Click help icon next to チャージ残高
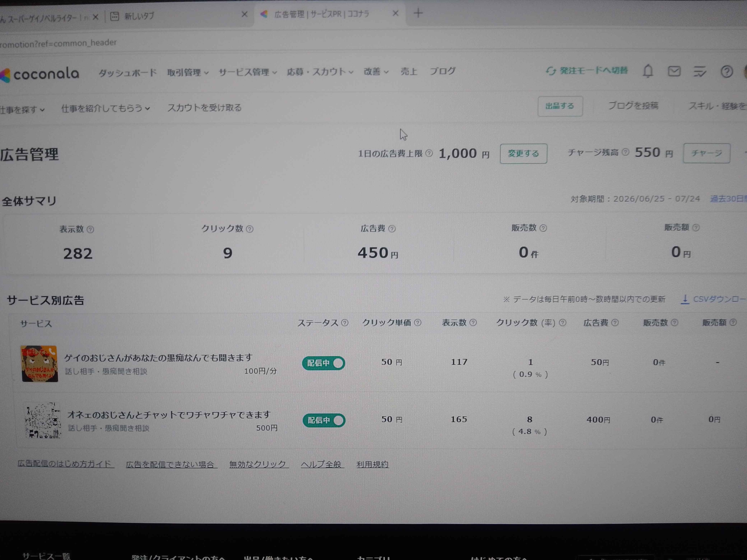This screenshot has height=560, width=747. (x=625, y=152)
